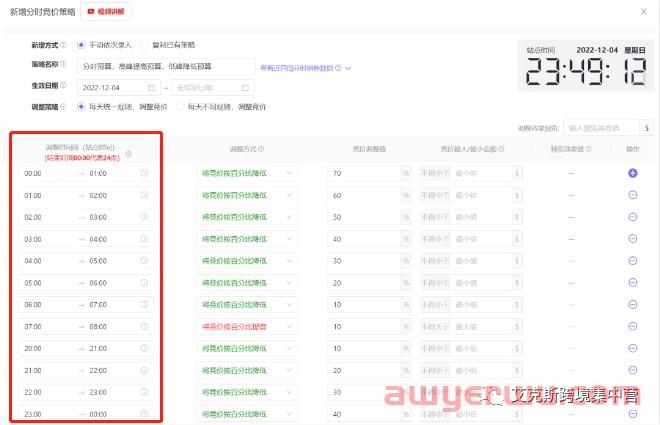Click the start date field showing 2022-12-04
This screenshot has width=660, height=425.
pyautogui.click(x=119, y=88)
